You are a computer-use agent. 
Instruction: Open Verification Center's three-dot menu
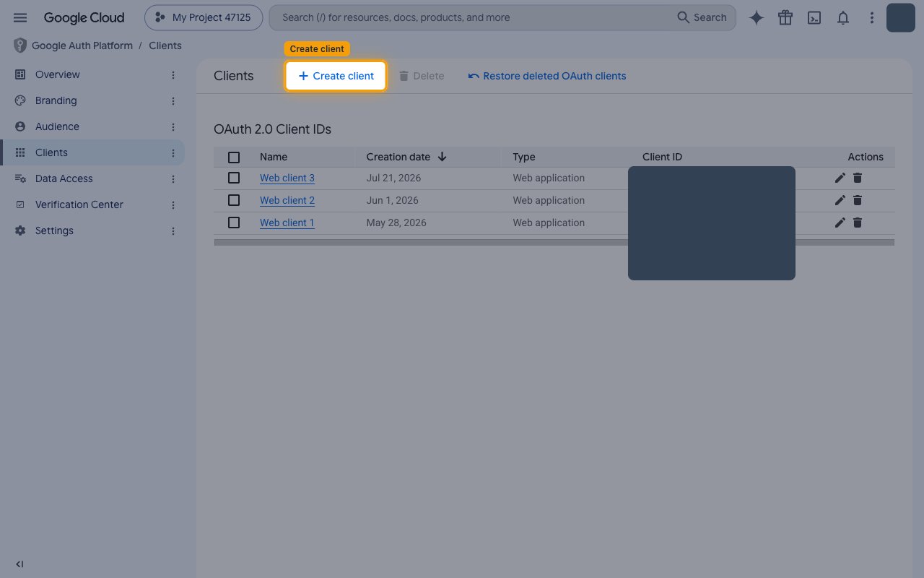pyautogui.click(x=173, y=204)
